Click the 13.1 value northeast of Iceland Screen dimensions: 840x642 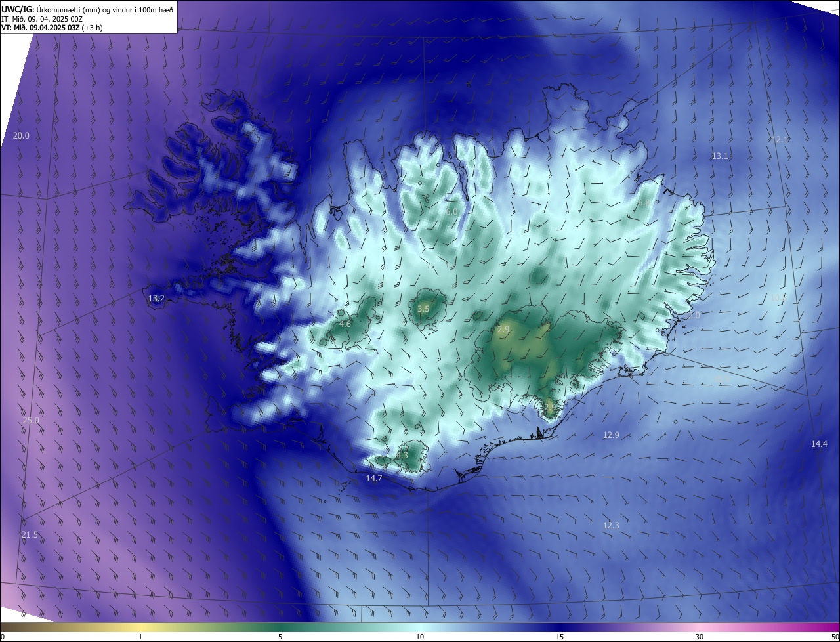coord(720,156)
